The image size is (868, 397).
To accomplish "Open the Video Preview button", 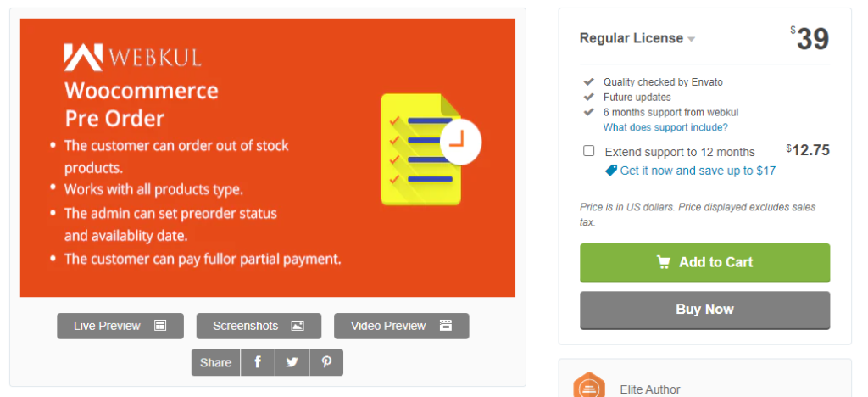I will click(401, 326).
